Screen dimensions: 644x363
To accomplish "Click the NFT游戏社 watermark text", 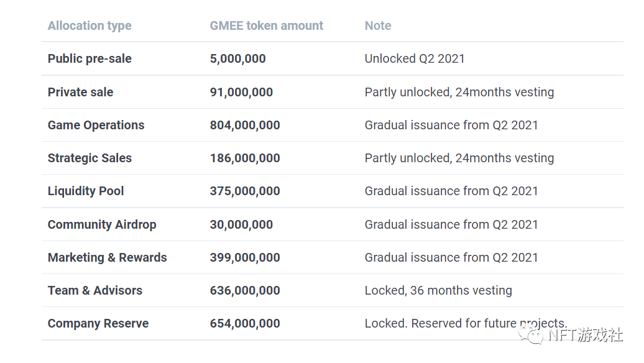I will click(x=584, y=336).
